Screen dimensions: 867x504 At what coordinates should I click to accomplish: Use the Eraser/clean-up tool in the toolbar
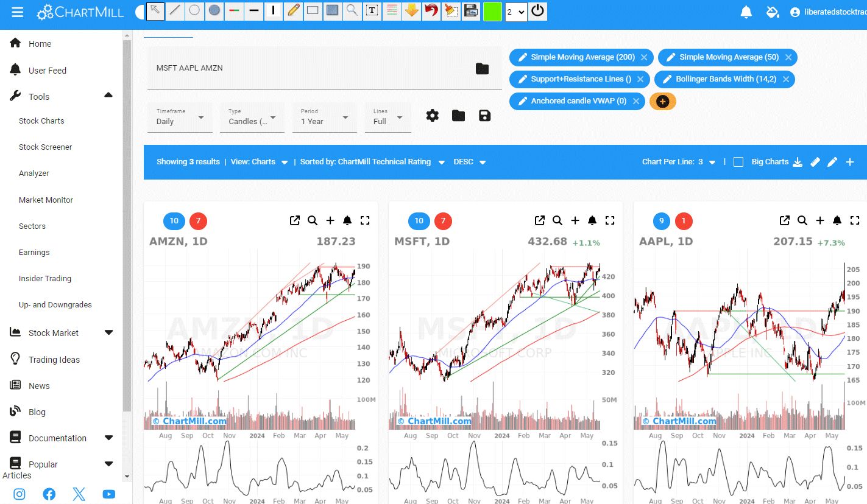(451, 10)
